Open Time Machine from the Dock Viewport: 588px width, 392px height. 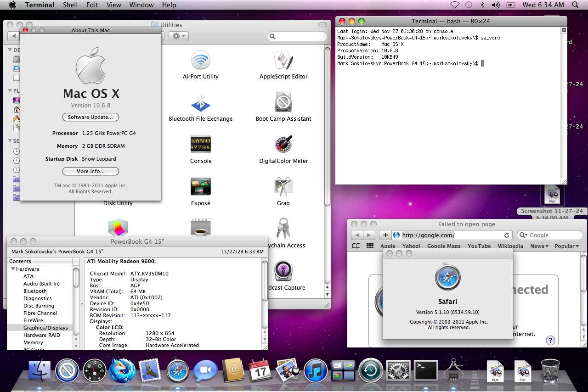371,371
